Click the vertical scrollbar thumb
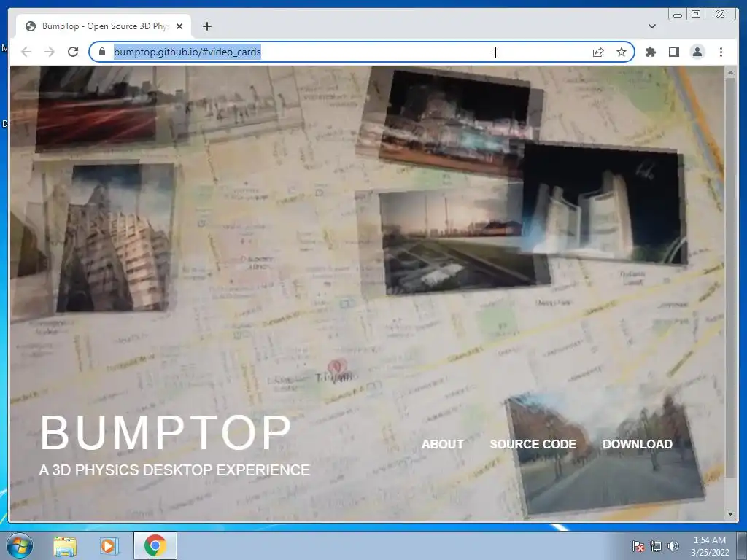747x560 pixels. (730, 278)
